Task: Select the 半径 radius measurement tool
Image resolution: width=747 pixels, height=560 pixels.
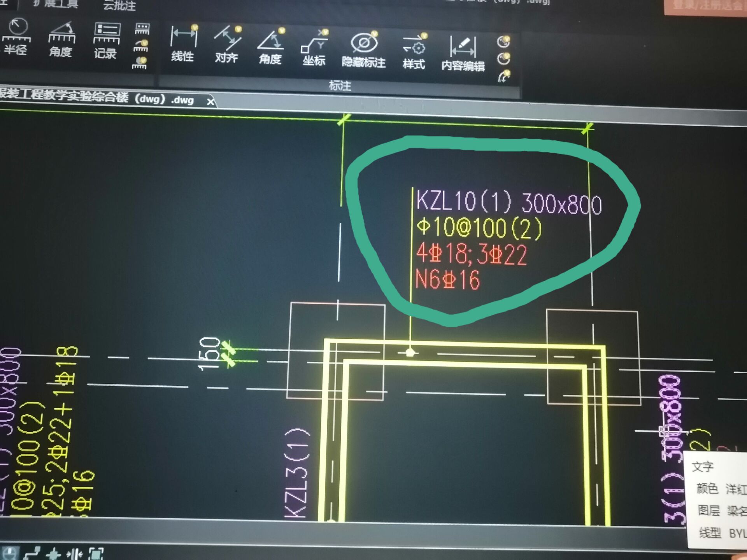Action: click(x=16, y=37)
